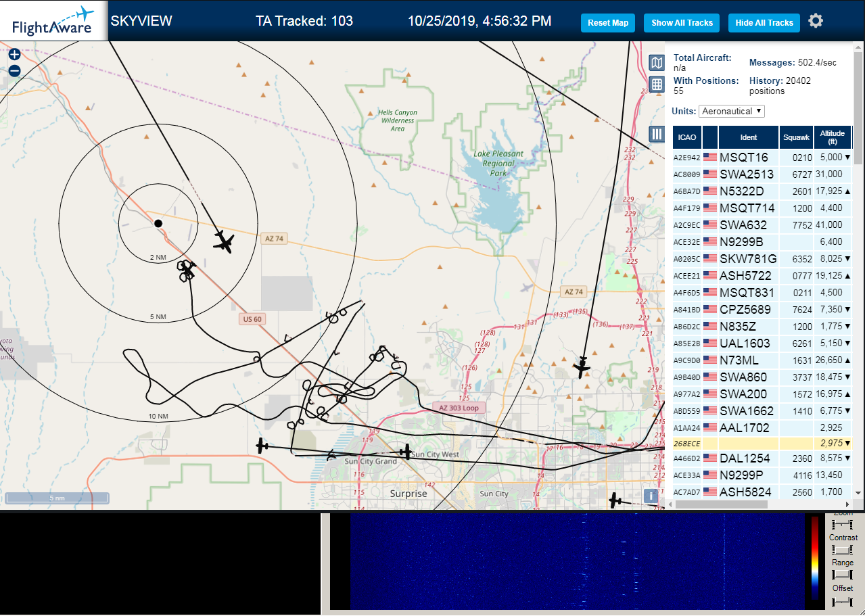Image resolution: width=865 pixels, height=616 pixels.
Task: Select the N9299P aircraft row
Action: click(x=762, y=475)
